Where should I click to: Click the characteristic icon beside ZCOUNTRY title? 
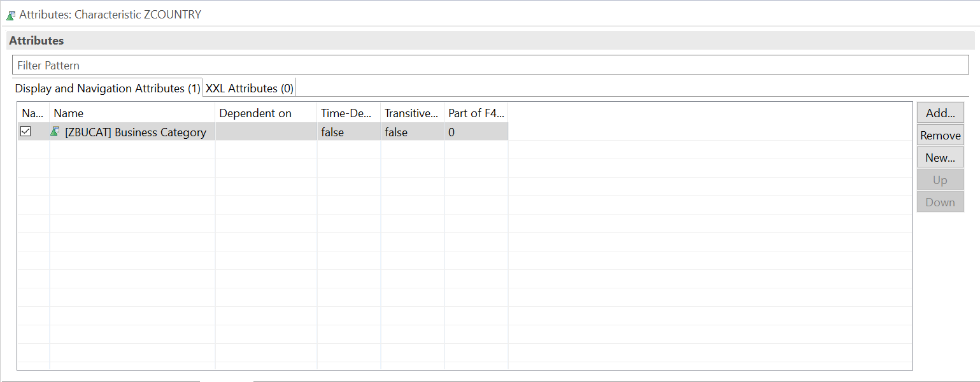[x=11, y=14]
